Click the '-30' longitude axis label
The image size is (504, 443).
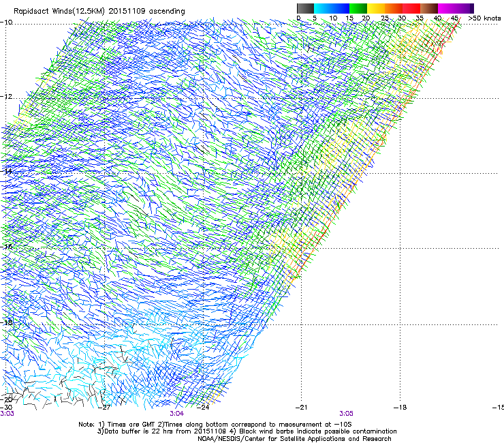coord(6,407)
